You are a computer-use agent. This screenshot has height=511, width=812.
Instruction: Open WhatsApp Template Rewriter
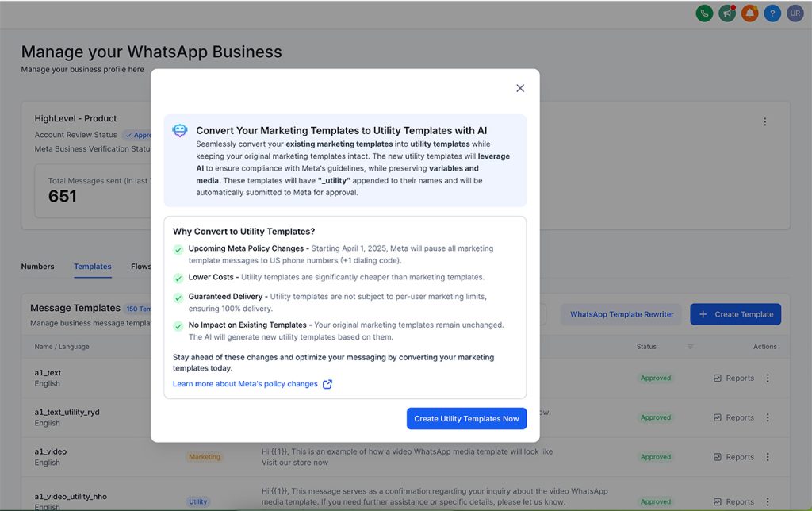pos(622,314)
